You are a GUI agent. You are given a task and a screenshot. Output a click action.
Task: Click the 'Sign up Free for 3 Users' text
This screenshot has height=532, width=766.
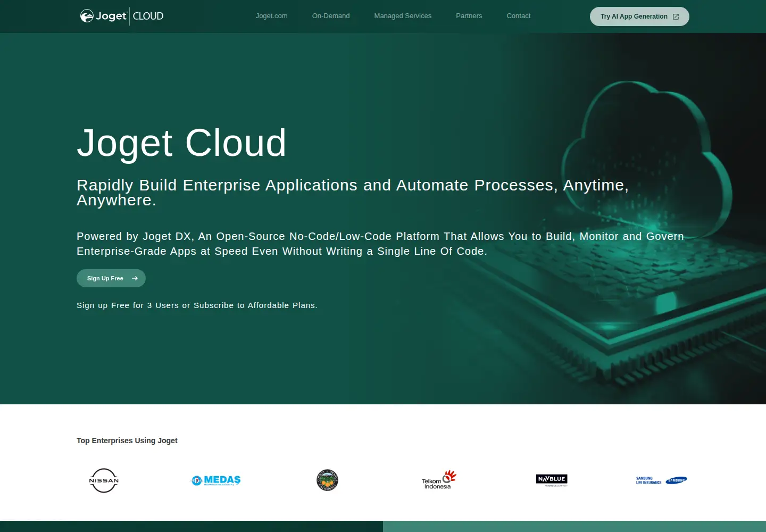[x=197, y=305]
